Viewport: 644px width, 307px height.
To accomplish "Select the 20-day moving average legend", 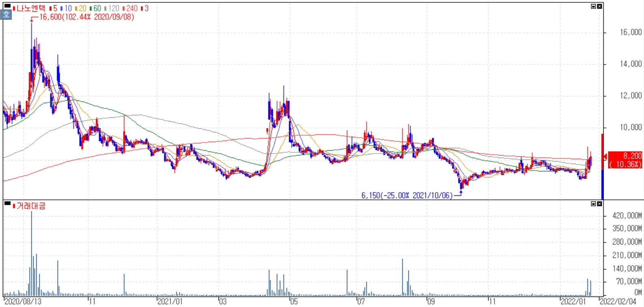I will (x=80, y=8).
